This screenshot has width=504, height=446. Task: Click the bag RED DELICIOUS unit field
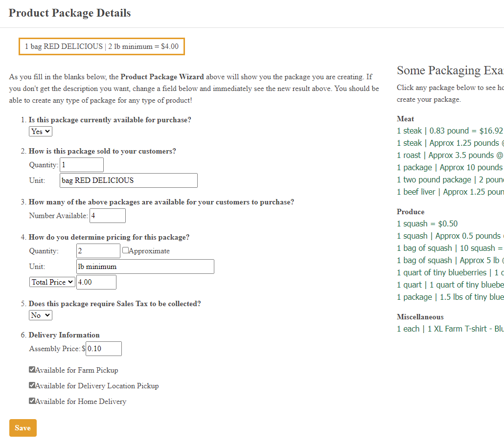[128, 180]
